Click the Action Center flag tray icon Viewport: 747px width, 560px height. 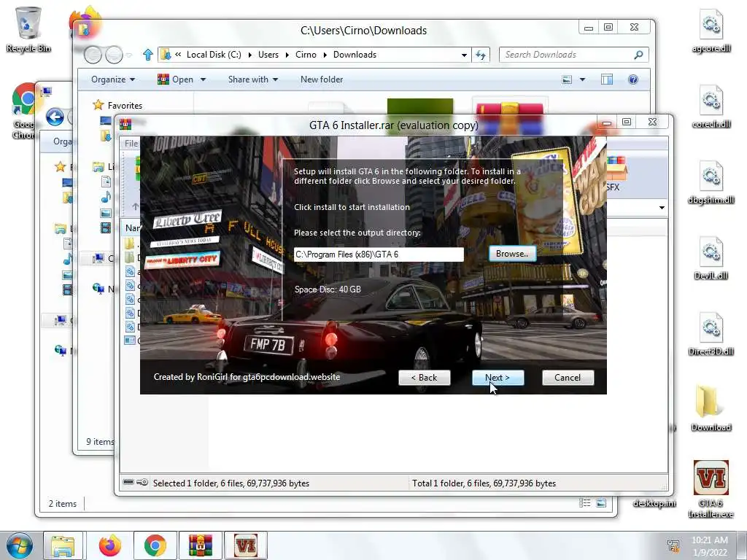[673, 545]
